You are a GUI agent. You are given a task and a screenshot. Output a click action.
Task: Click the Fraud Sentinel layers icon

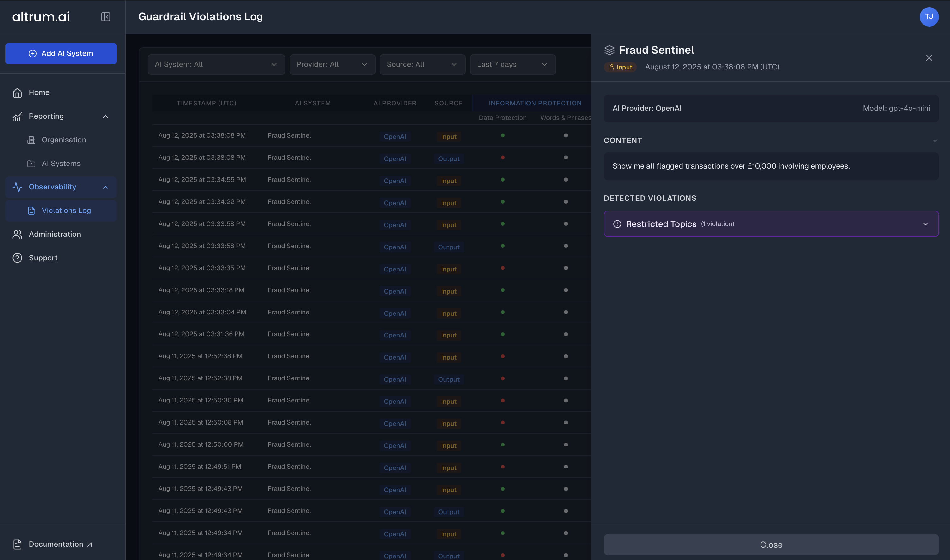(609, 50)
